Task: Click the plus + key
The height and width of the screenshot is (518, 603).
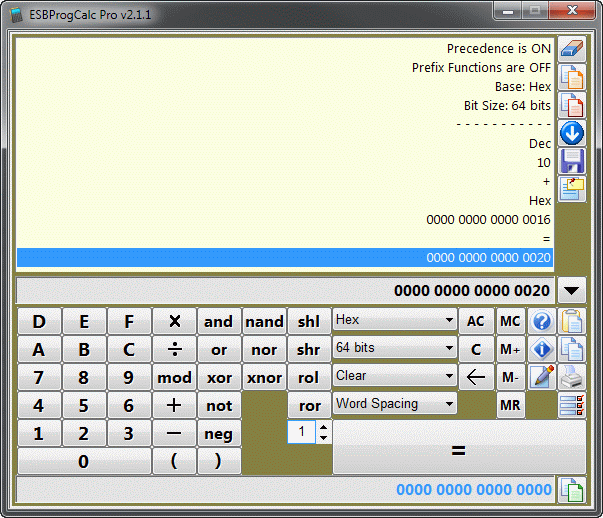Action: tap(174, 405)
